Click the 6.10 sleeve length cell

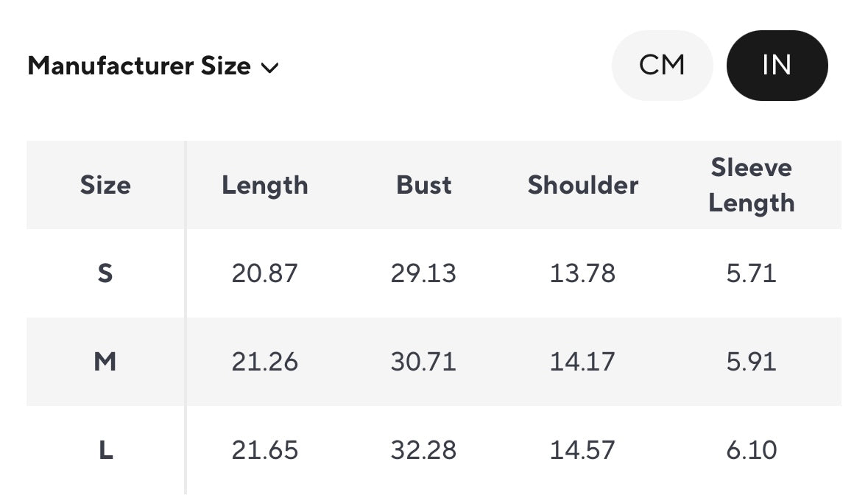pyautogui.click(x=752, y=450)
